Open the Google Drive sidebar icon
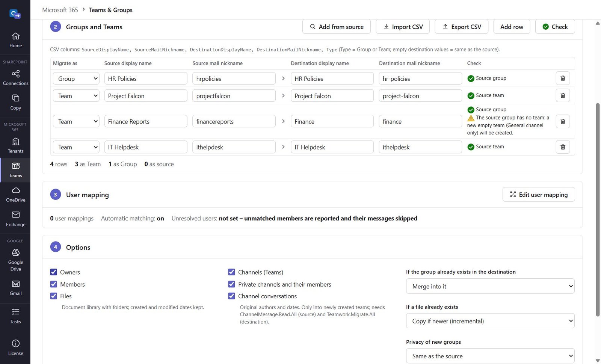Image resolution: width=601 pixels, height=364 pixels. coord(15,260)
